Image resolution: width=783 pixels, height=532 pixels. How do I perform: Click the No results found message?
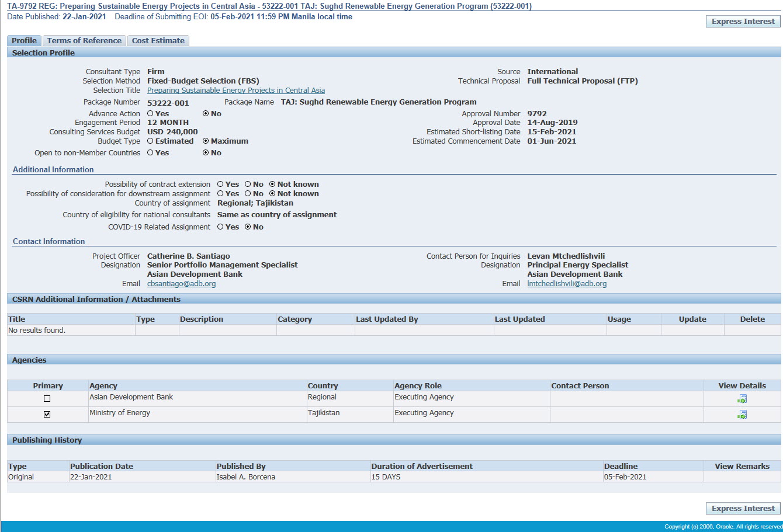coord(37,331)
